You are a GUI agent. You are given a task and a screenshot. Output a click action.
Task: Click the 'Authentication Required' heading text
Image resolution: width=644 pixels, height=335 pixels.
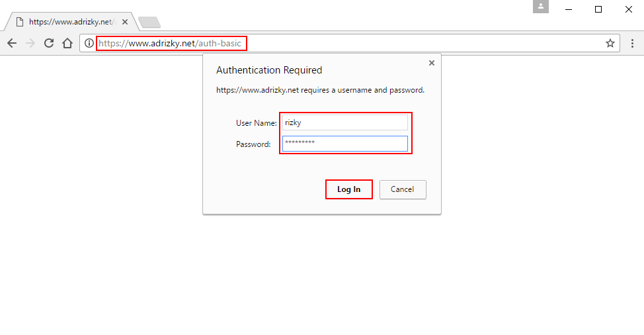click(269, 70)
